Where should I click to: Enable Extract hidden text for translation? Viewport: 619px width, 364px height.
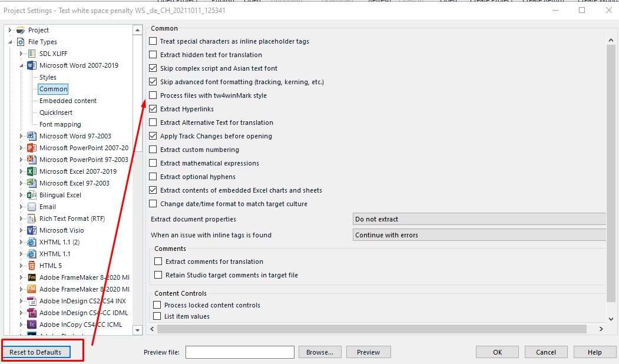click(153, 54)
